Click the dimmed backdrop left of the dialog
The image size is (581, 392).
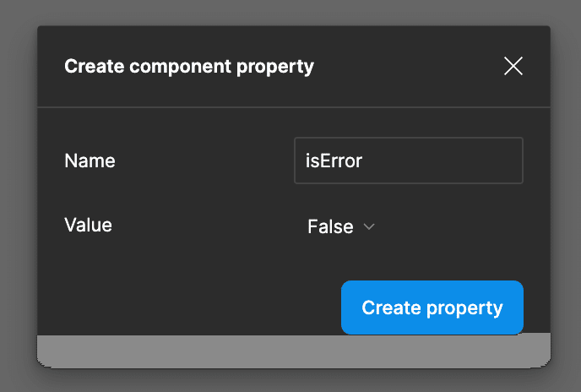coord(18,196)
